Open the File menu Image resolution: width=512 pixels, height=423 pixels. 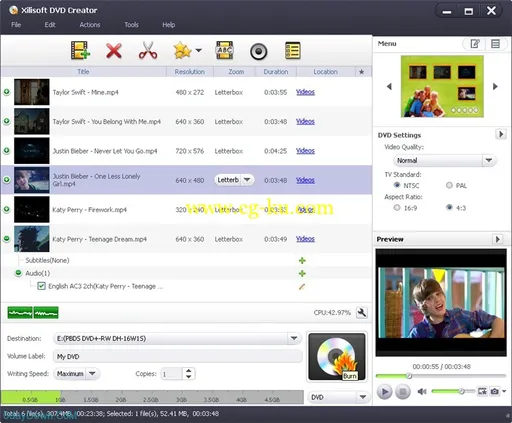coord(16,25)
